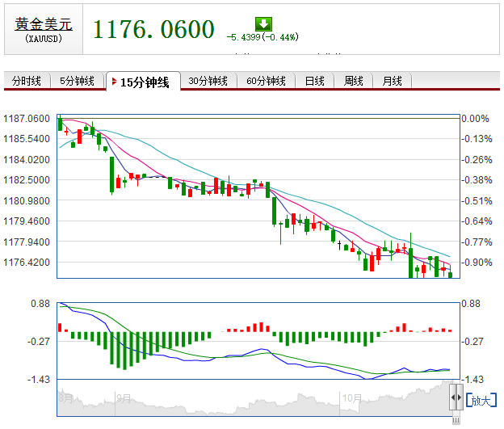Switch to the 分时线 tab
This screenshot has width=504, height=429.
tap(27, 81)
